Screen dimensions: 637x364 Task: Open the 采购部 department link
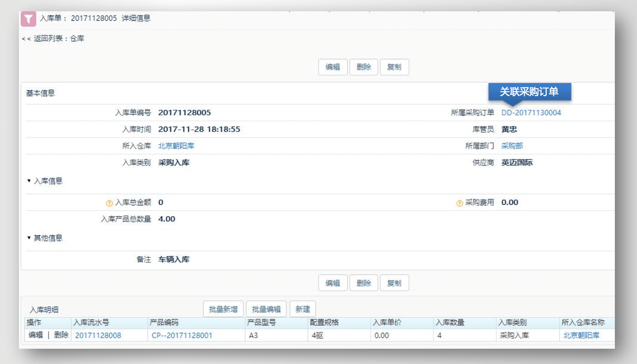point(512,146)
